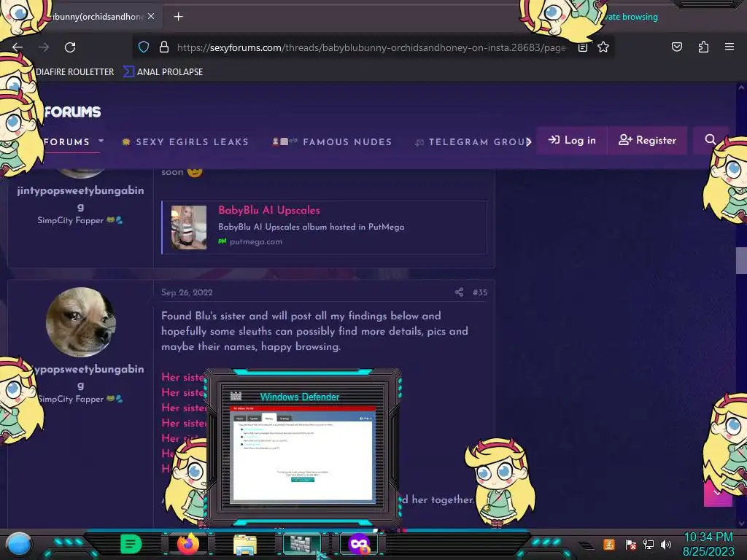Open the Extensions puzzle-piece menu
Screen dimensions: 747x560
tap(703, 47)
